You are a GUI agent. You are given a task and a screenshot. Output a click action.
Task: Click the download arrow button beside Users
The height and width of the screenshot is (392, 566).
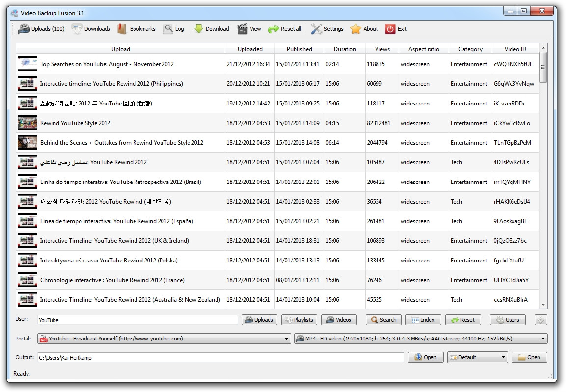(x=541, y=320)
